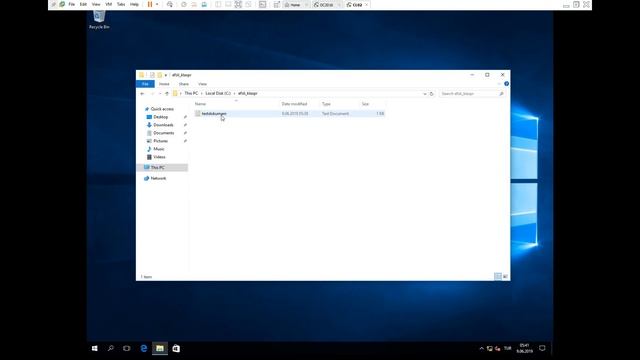640x360 pixels.
Task: Open address bar history dropdown
Action: (424, 93)
